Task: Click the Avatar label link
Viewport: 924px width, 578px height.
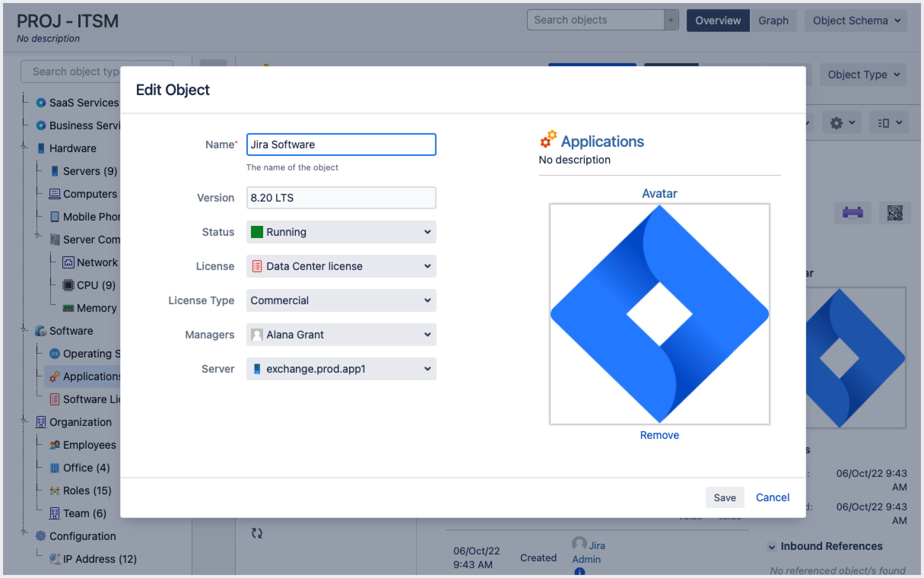Action: pyautogui.click(x=659, y=194)
